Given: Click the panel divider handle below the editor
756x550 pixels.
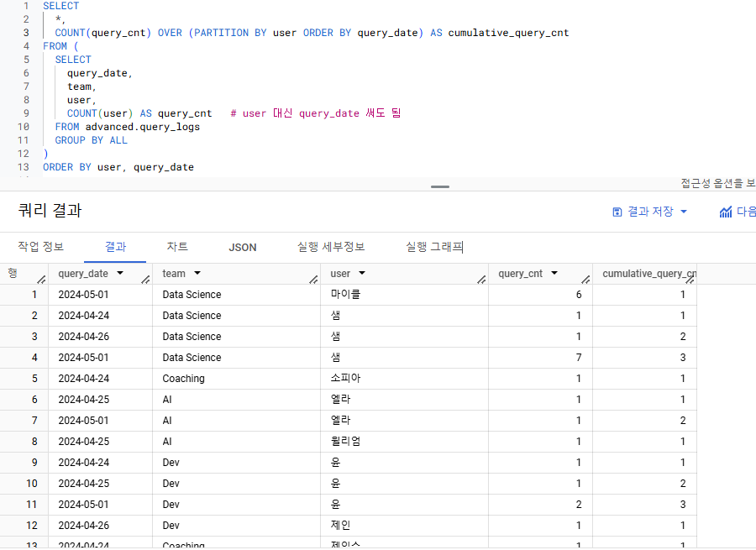Looking at the screenshot, I should coord(439,186).
